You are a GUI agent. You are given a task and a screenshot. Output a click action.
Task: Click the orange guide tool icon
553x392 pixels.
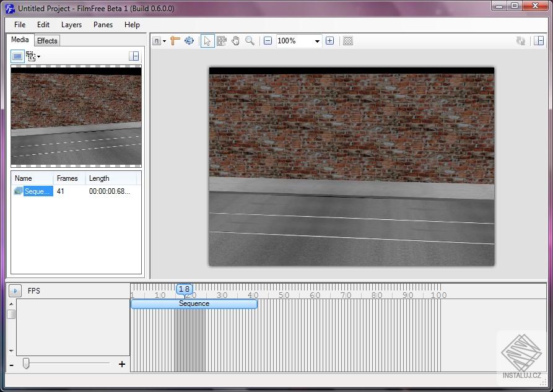pos(174,41)
